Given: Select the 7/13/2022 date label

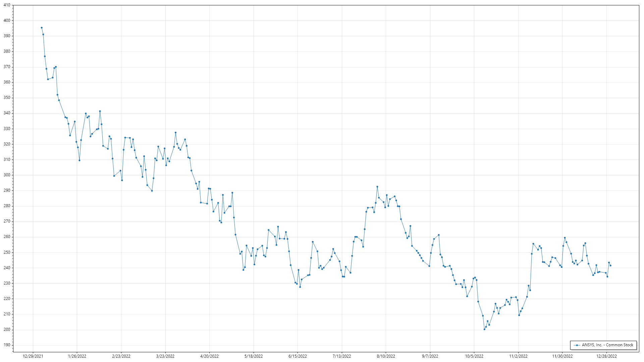Looking at the screenshot, I should (x=342, y=356).
